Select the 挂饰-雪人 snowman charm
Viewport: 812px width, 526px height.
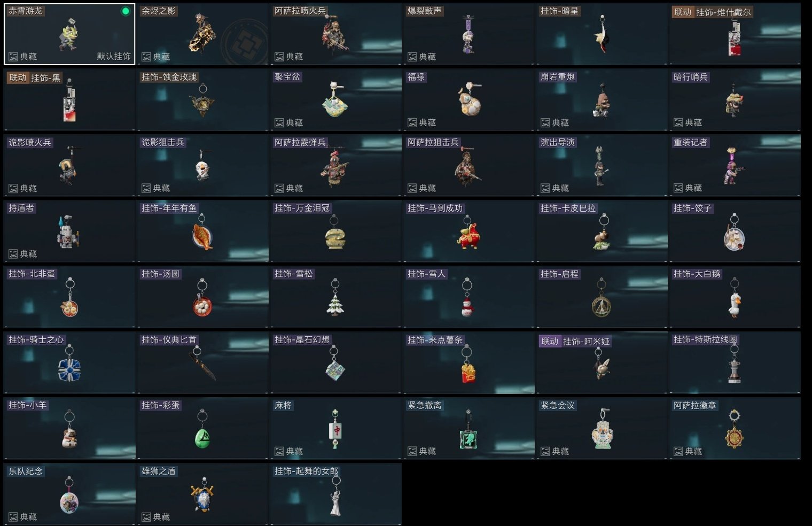467,297
